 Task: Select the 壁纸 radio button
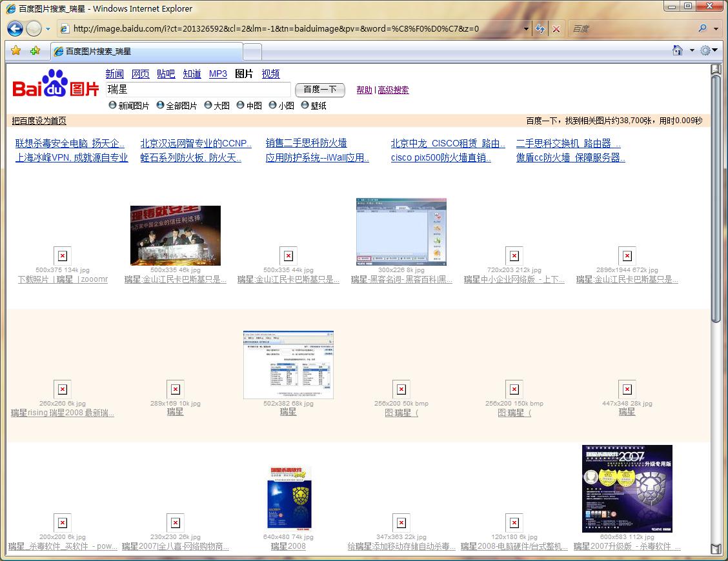(305, 105)
